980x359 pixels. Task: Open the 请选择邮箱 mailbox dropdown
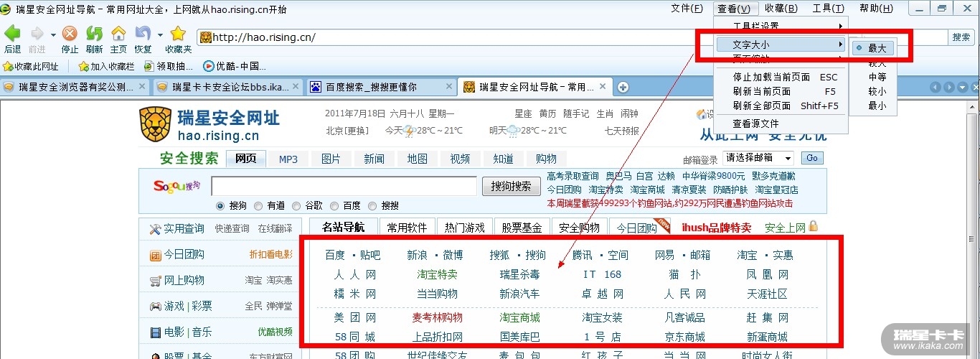click(758, 158)
